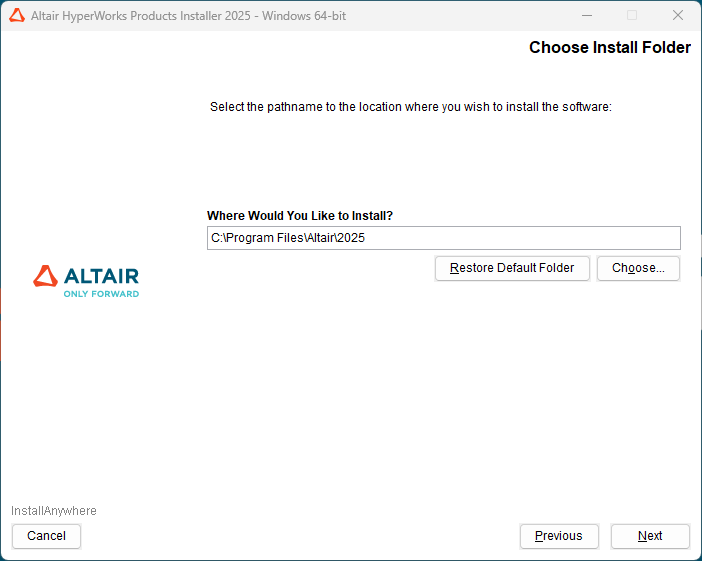Image resolution: width=702 pixels, height=561 pixels.
Task: Cancel the installation
Action: 46,536
